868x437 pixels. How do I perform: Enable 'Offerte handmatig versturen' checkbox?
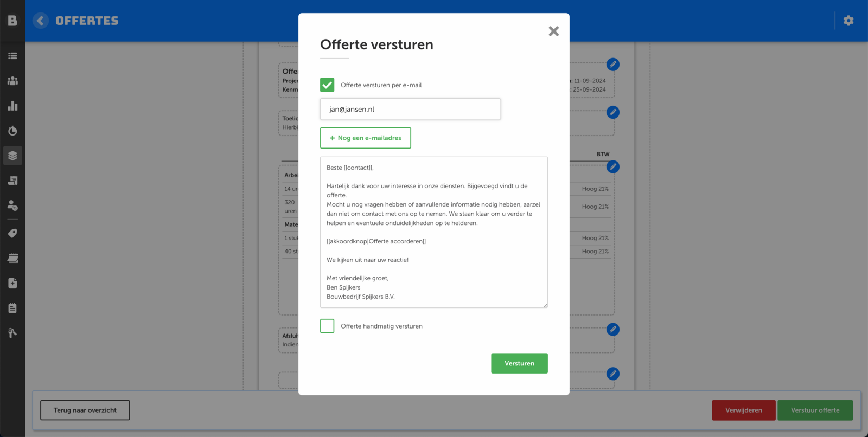coord(327,326)
